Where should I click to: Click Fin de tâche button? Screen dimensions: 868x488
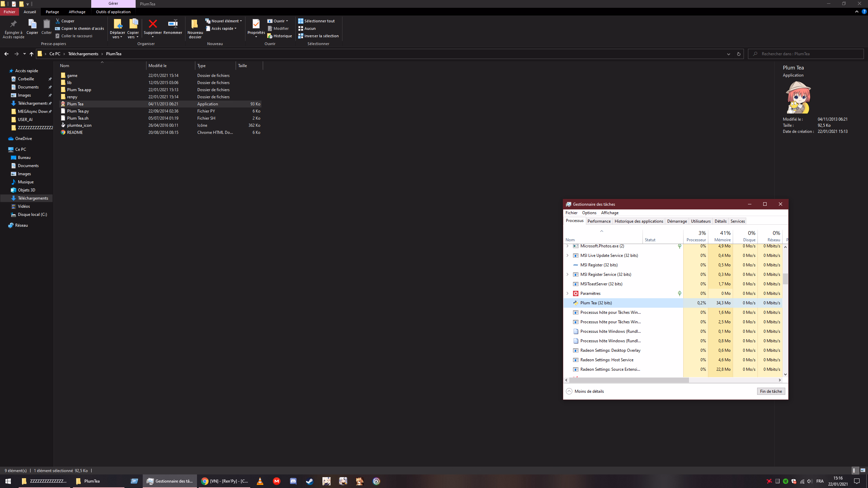pos(771,391)
